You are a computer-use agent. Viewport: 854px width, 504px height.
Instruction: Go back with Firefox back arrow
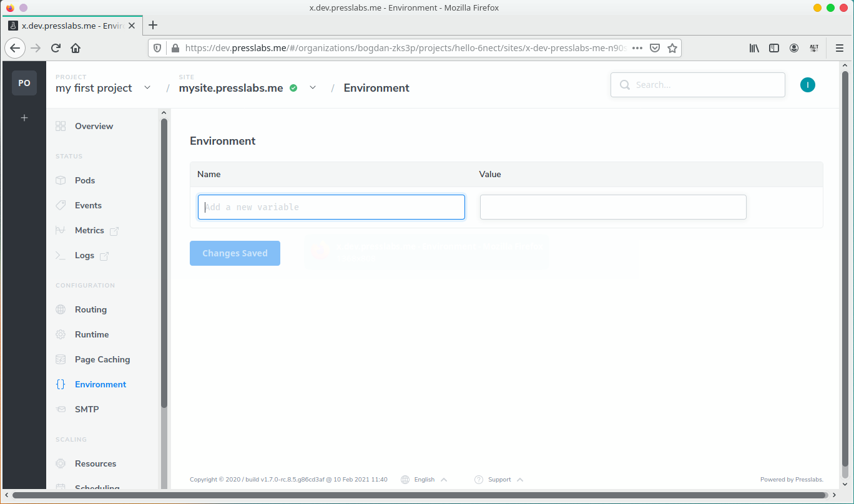tap(15, 48)
